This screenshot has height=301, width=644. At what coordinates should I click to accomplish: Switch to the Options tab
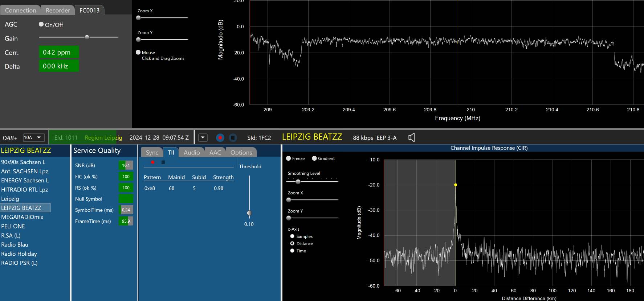point(241,153)
